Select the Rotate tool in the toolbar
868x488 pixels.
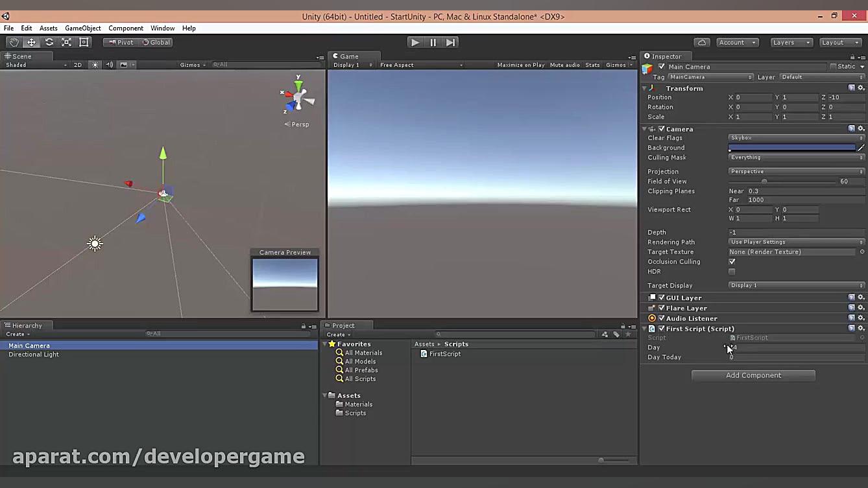click(x=49, y=42)
